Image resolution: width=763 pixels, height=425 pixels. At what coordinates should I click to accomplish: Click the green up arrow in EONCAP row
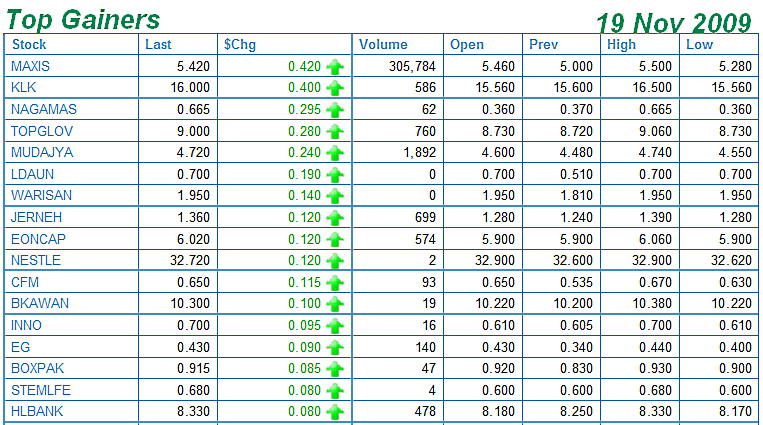pos(335,240)
